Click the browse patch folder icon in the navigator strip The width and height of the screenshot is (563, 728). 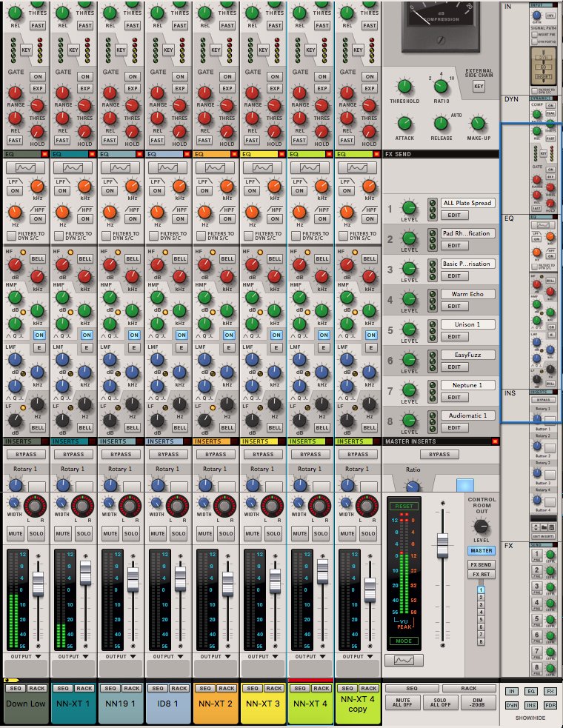pyautogui.click(x=544, y=527)
